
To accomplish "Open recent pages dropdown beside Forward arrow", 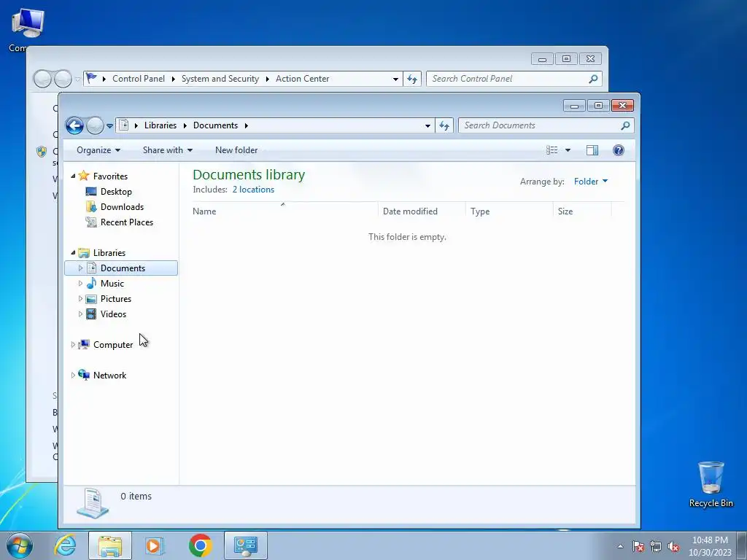I will tap(109, 125).
